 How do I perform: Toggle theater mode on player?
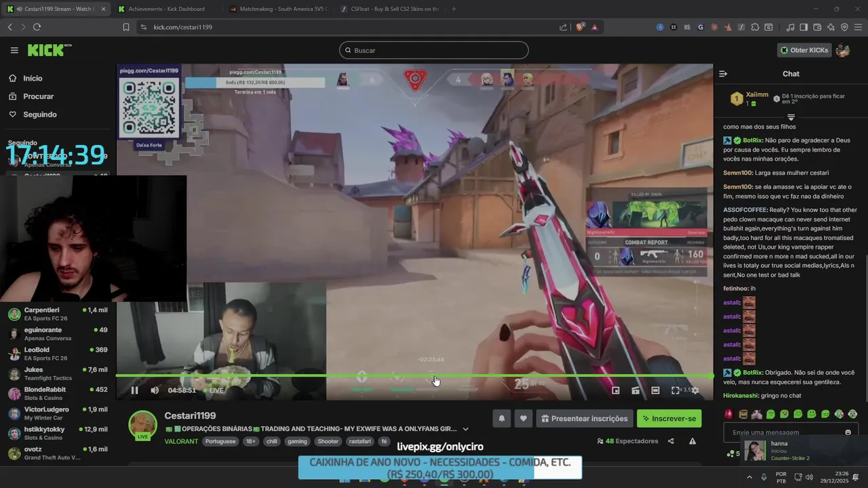(x=655, y=390)
